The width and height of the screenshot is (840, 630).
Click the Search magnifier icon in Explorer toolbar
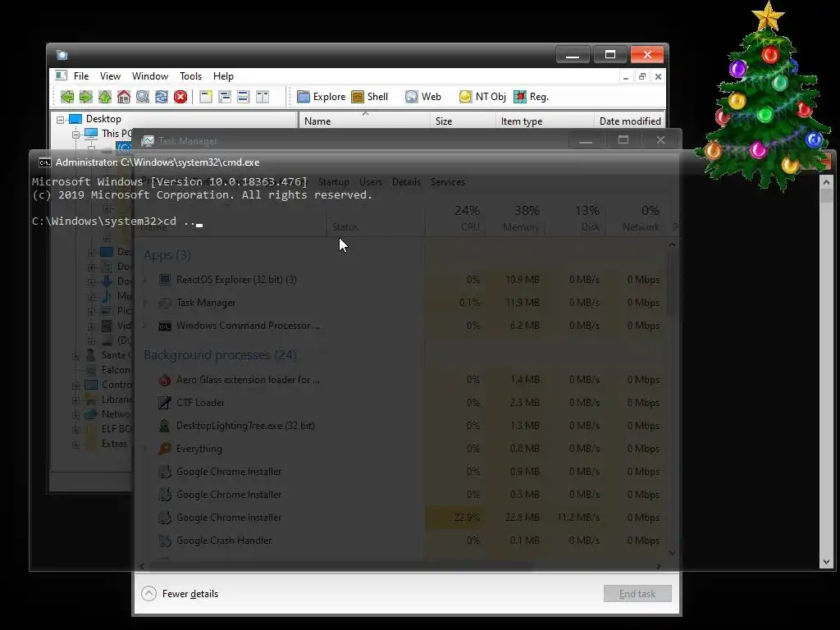(143, 97)
